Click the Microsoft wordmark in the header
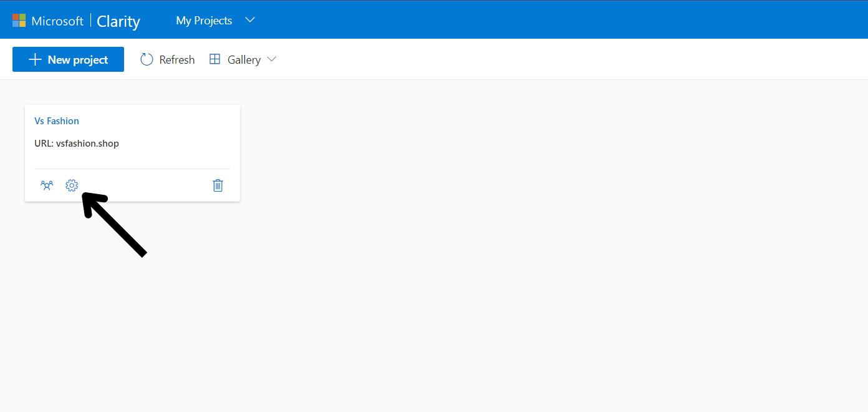 tap(57, 21)
